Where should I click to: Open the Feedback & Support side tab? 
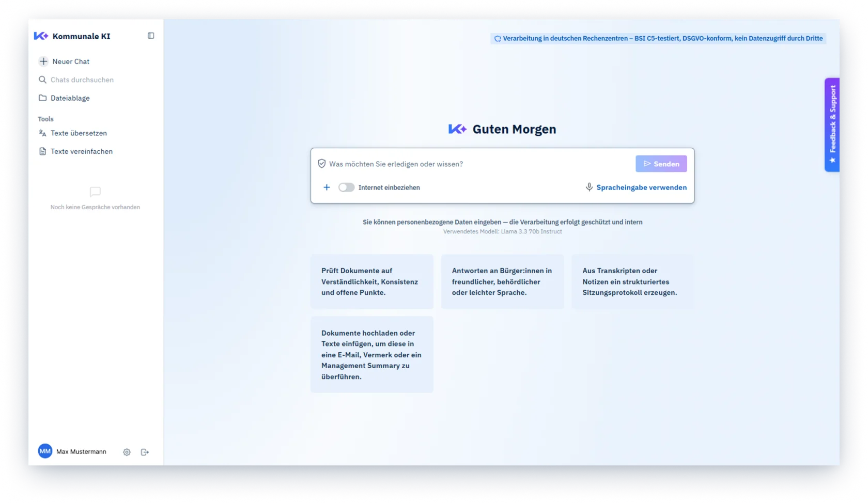tap(832, 124)
